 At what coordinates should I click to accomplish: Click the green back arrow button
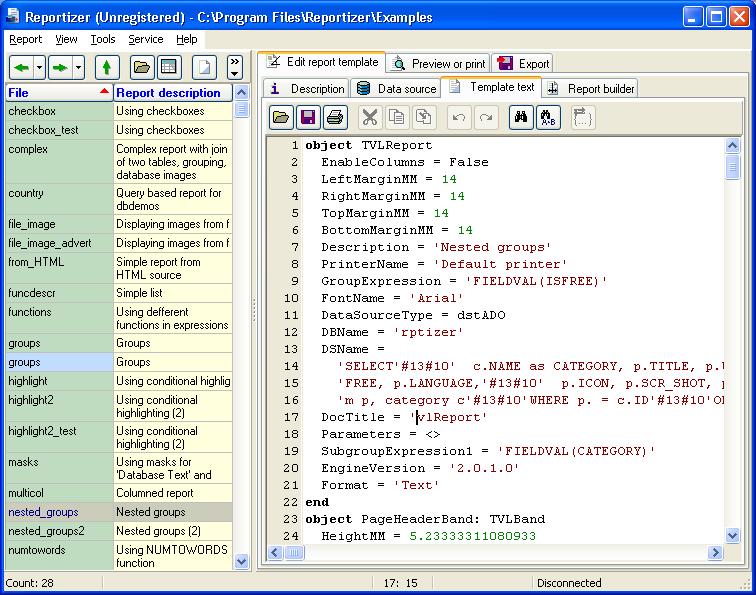[x=22, y=68]
